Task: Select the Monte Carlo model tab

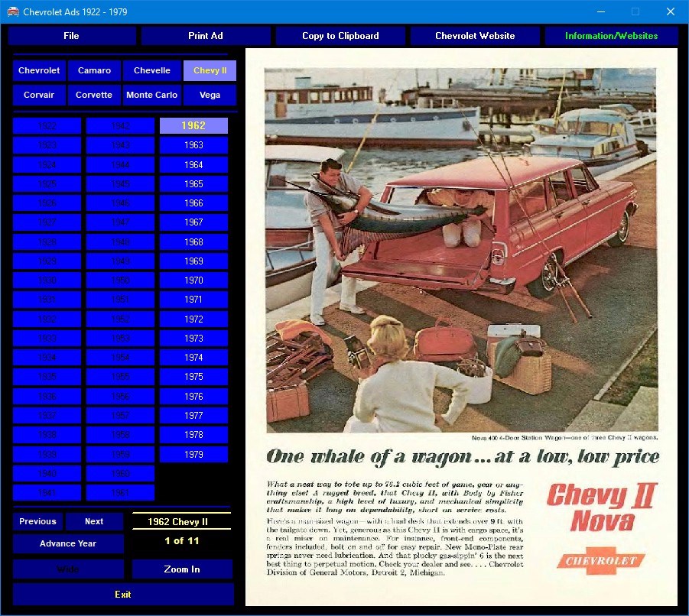Action: (x=151, y=95)
